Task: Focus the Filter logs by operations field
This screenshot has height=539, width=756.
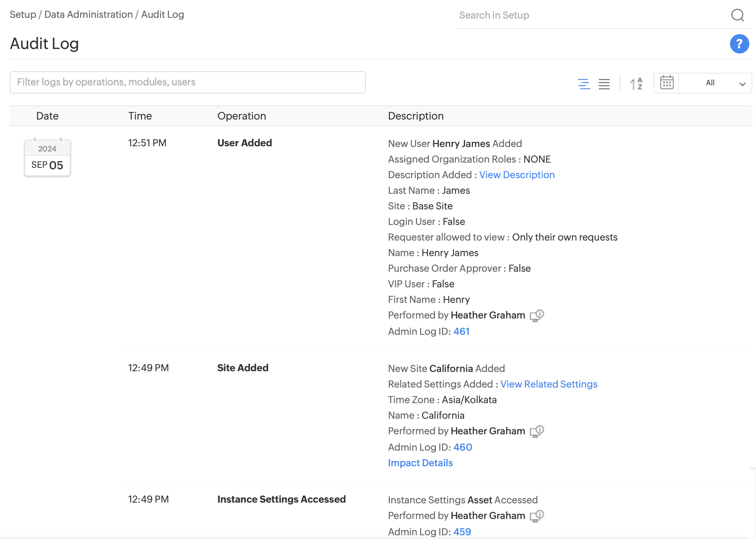Action: pyautogui.click(x=187, y=82)
